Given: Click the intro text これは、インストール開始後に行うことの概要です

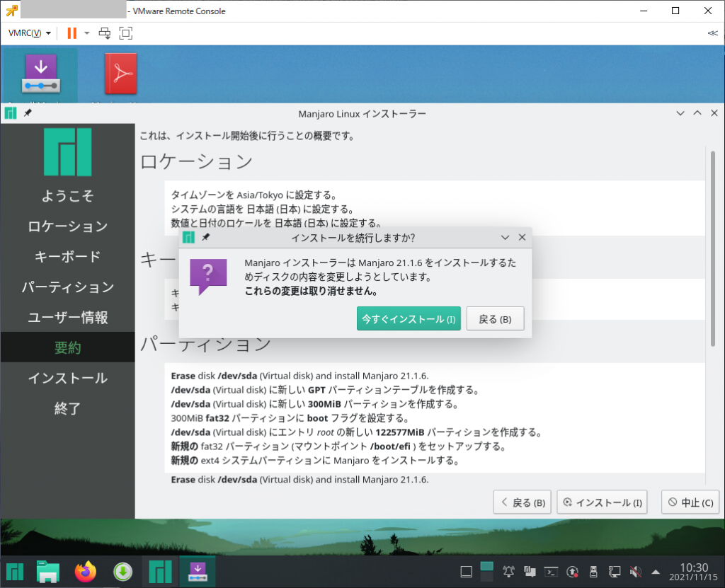Looking at the screenshot, I should pos(247,135).
